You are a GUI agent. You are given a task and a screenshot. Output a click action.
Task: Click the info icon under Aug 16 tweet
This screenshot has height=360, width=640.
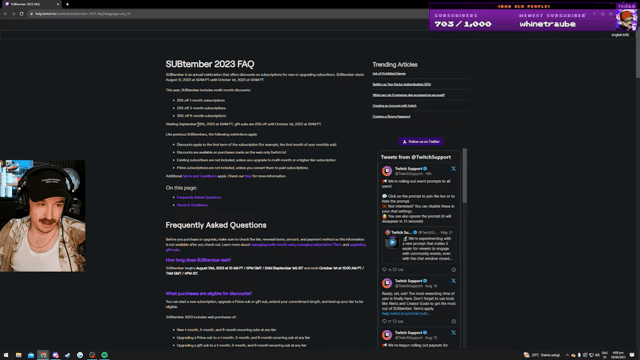pyautogui.click(x=453, y=322)
